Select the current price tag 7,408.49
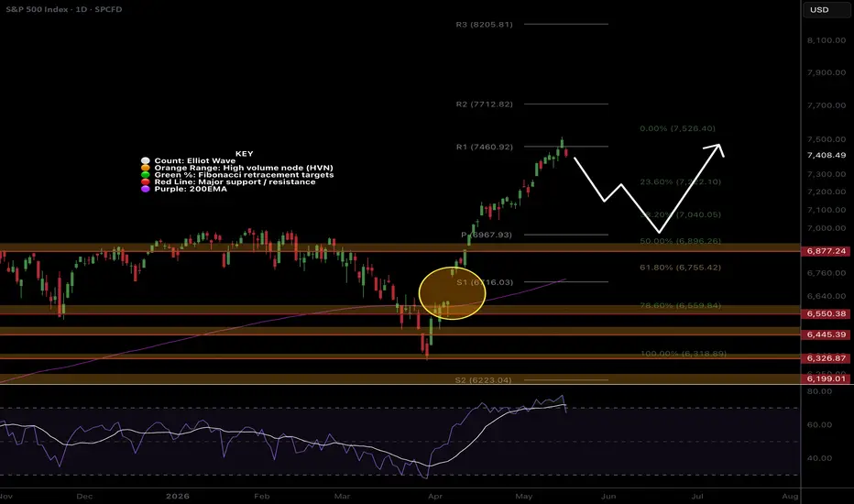Image resolution: width=854 pixels, height=504 pixels. pyautogui.click(x=827, y=155)
